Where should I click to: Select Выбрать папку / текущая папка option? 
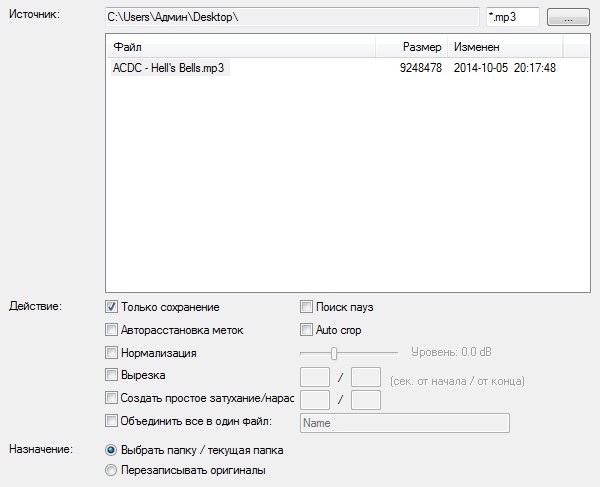(x=111, y=450)
